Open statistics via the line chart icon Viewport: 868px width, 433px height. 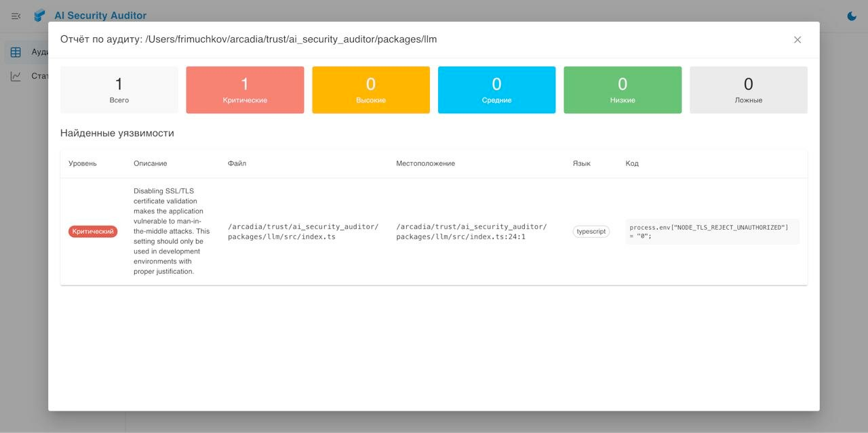pyautogui.click(x=15, y=75)
